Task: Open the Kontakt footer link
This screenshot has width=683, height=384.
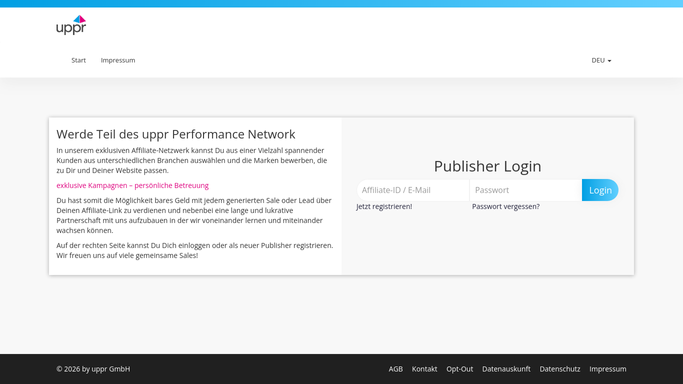Action: (x=424, y=369)
